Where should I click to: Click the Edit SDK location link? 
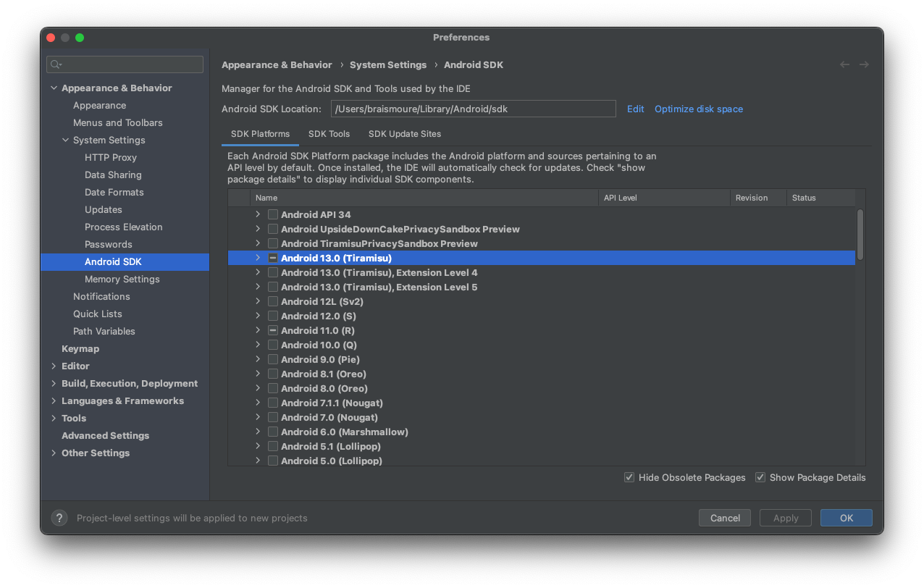pyautogui.click(x=635, y=109)
